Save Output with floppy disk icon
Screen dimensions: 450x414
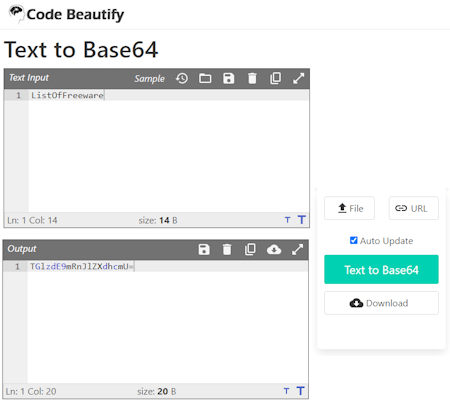tap(204, 249)
